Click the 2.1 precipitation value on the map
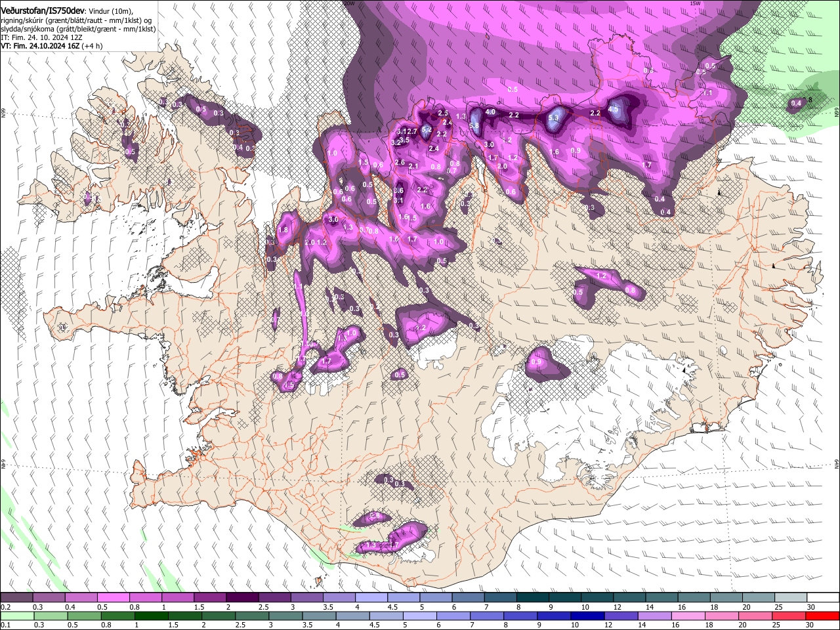 [413, 167]
